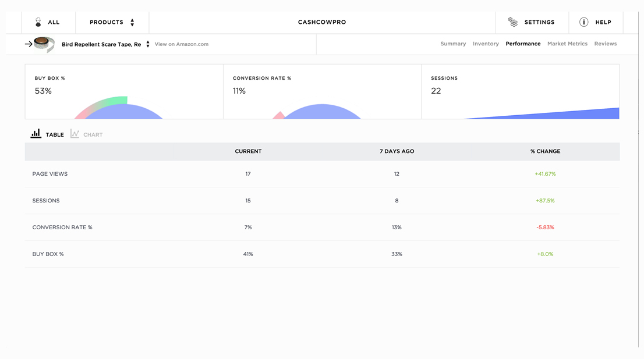Click the Conversion Rate % gauge chart

click(317, 112)
